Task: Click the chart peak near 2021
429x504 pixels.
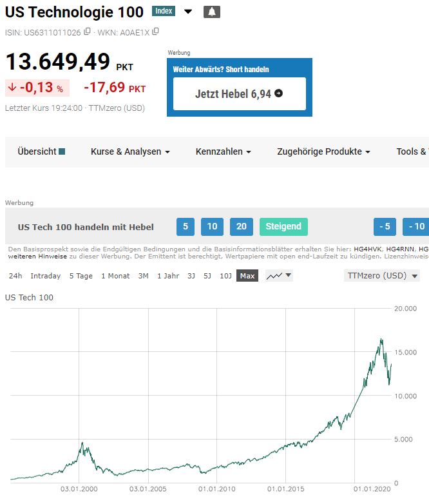Action: click(381, 340)
